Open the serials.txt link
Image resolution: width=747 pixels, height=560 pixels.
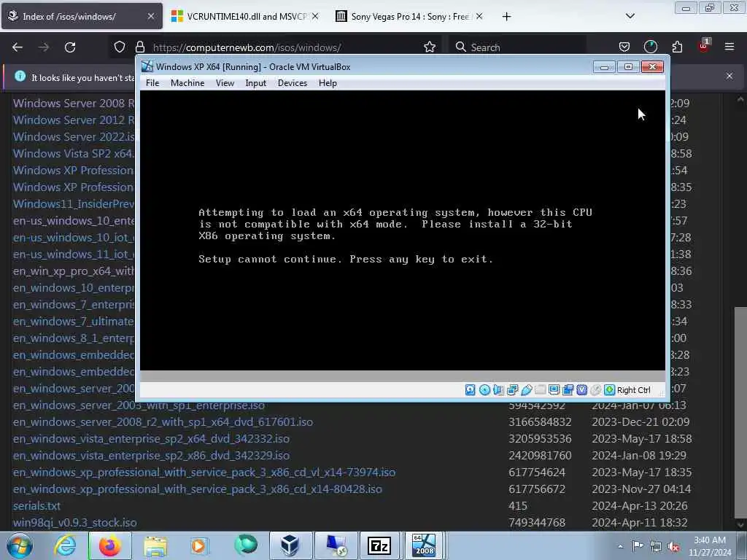click(x=36, y=506)
